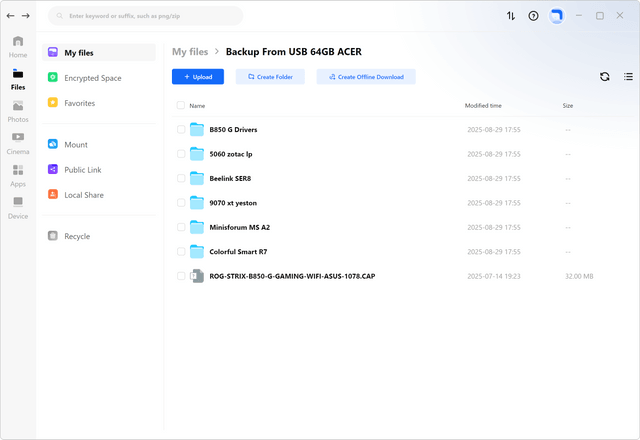Open Favorites in the side panel

(x=99, y=103)
